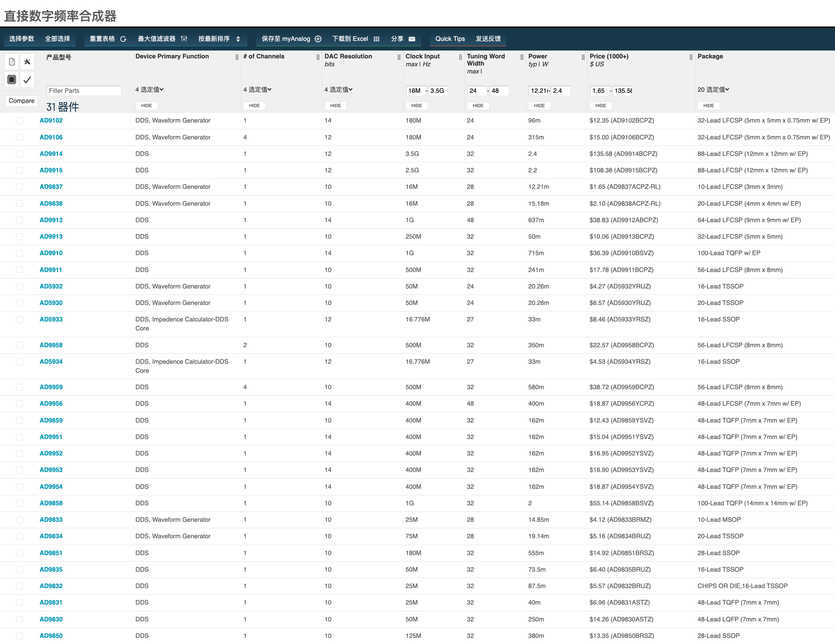
Task: Hide the Device Primary Function column
Action: click(x=147, y=106)
